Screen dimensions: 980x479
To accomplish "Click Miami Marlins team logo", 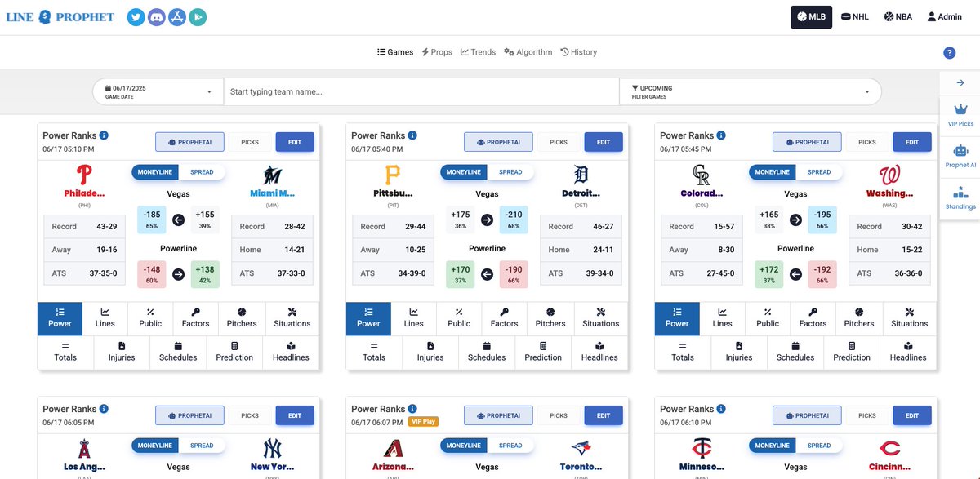I will [x=273, y=174].
